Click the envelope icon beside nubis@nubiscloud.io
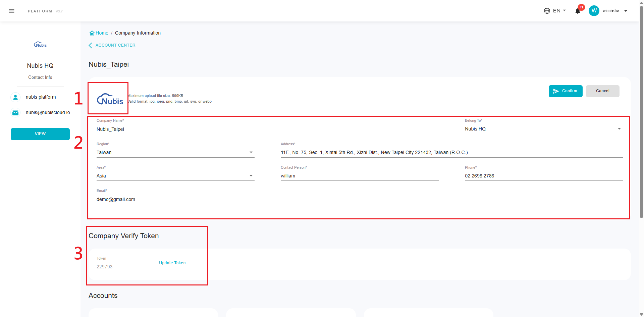This screenshot has height=317, width=644. pos(15,113)
